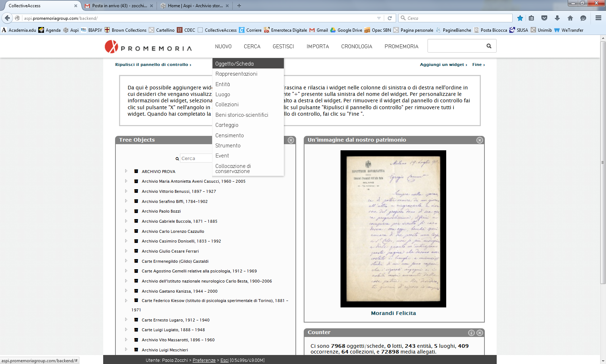Open the downloads arrow icon
Image resolution: width=606 pixels, height=364 pixels.
click(x=557, y=18)
